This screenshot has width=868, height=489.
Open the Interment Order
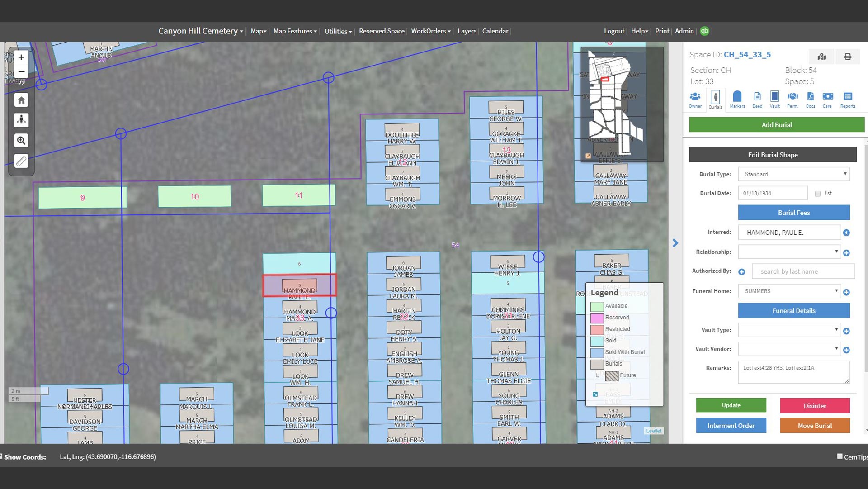pos(731,426)
